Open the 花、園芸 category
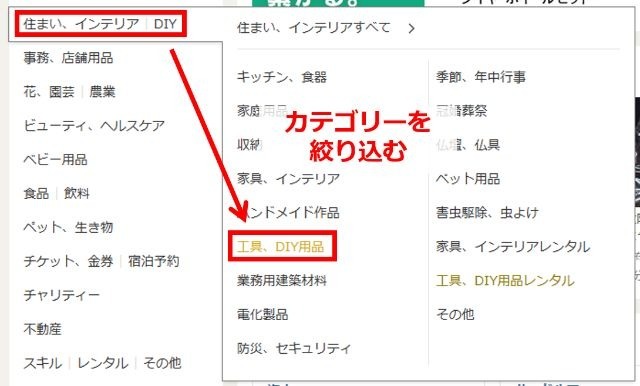This screenshot has height=386, width=640. 49,92
